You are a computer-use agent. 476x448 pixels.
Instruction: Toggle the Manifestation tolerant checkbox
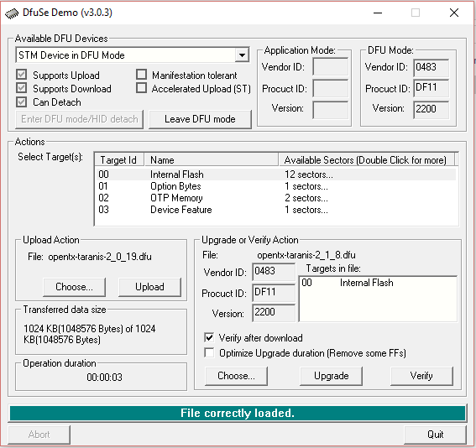pyautogui.click(x=142, y=75)
